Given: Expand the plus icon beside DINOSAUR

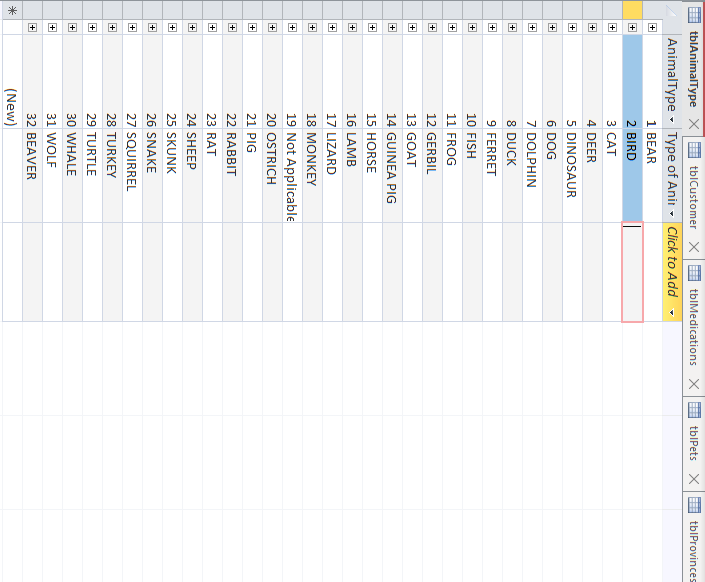Looking at the screenshot, I should click(x=572, y=27).
